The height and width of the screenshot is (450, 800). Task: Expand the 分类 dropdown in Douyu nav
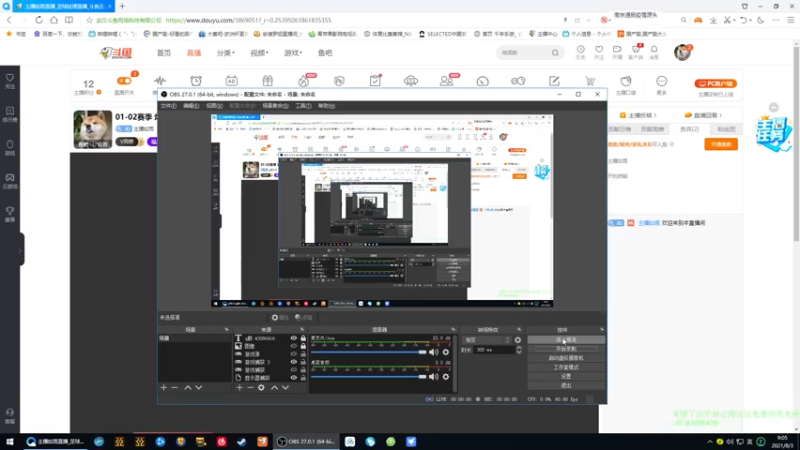pyautogui.click(x=226, y=53)
